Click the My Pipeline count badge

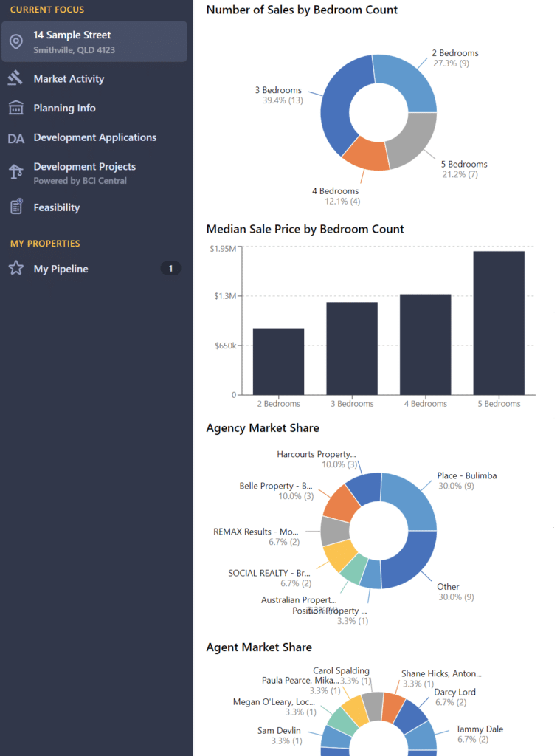(x=170, y=269)
